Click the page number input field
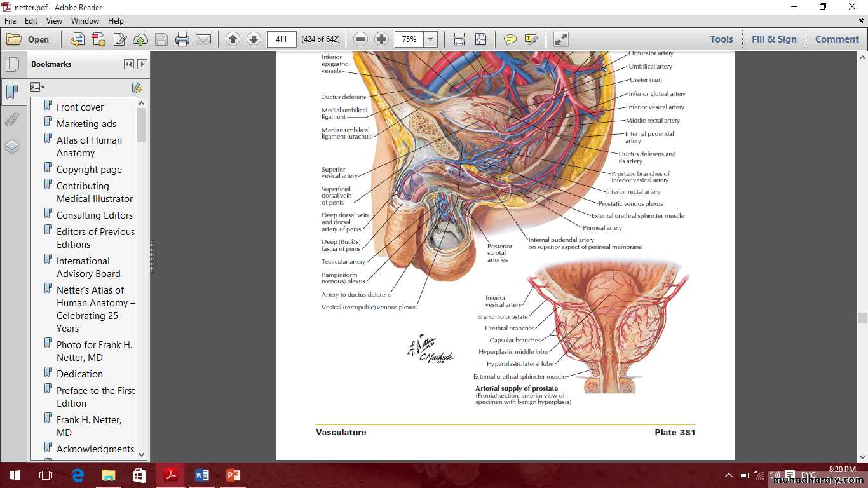Viewport: 868px width, 488px height. tap(281, 39)
